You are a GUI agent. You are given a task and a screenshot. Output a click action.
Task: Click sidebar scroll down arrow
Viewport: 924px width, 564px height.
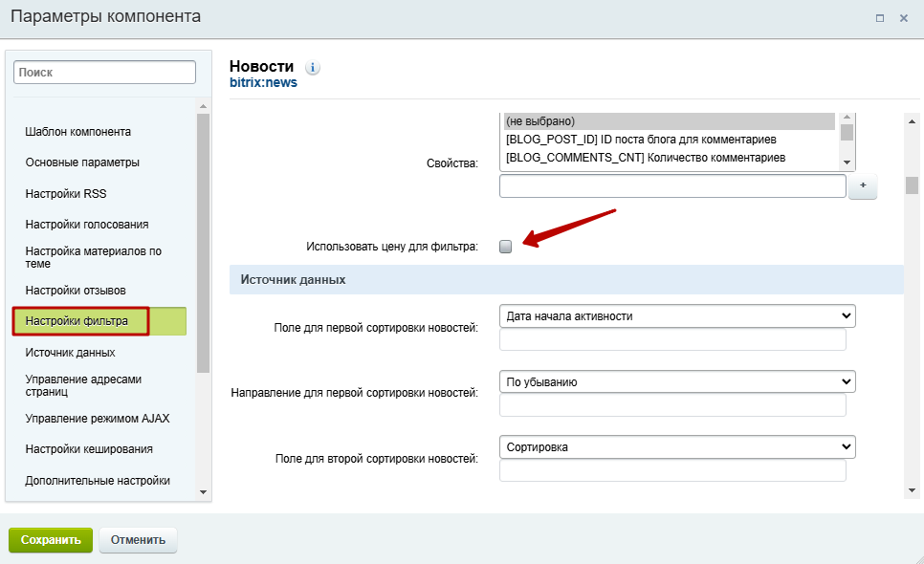click(204, 492)
